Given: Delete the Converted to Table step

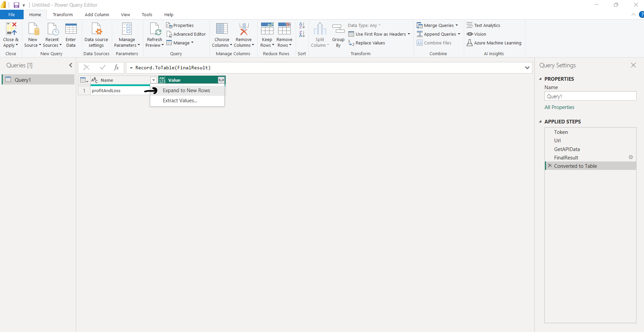Looking at the screenshot, I should click(x=550, y=165).
